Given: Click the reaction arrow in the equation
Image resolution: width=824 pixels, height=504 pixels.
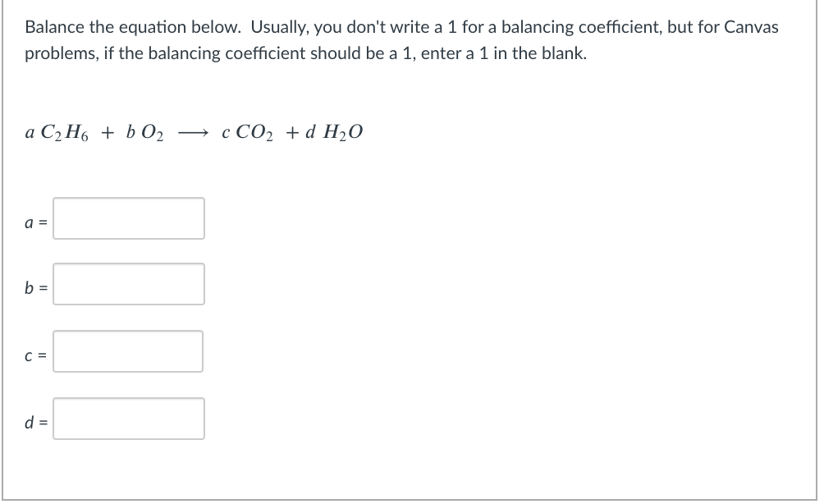Looking at the screenshot, I should coord(192,131).
